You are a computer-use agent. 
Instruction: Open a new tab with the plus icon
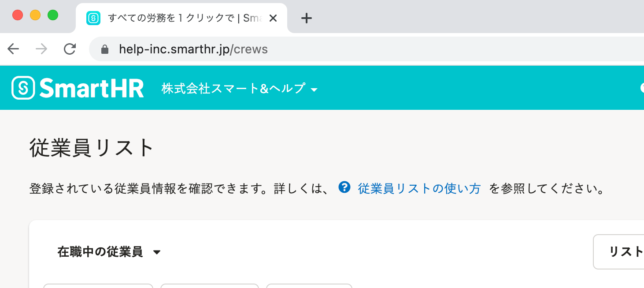(x=306, y=18)
